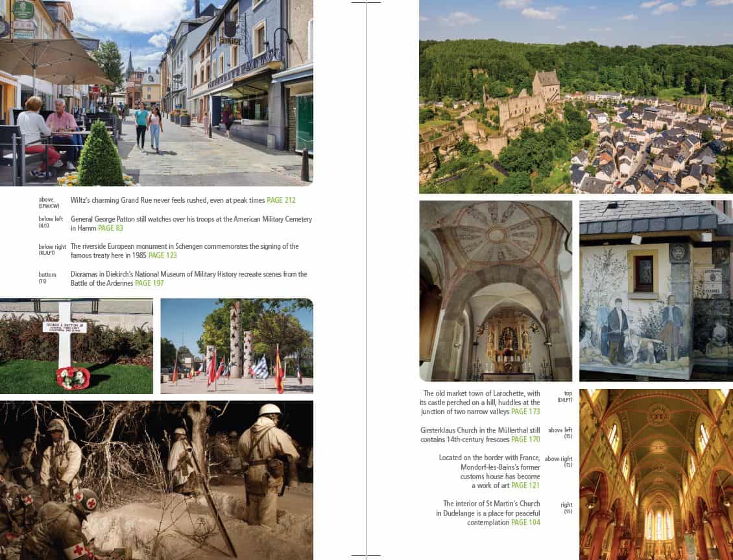The image size is (733, 560).
Task: Open the PAGE 212 link
Action: click(280, 201)
